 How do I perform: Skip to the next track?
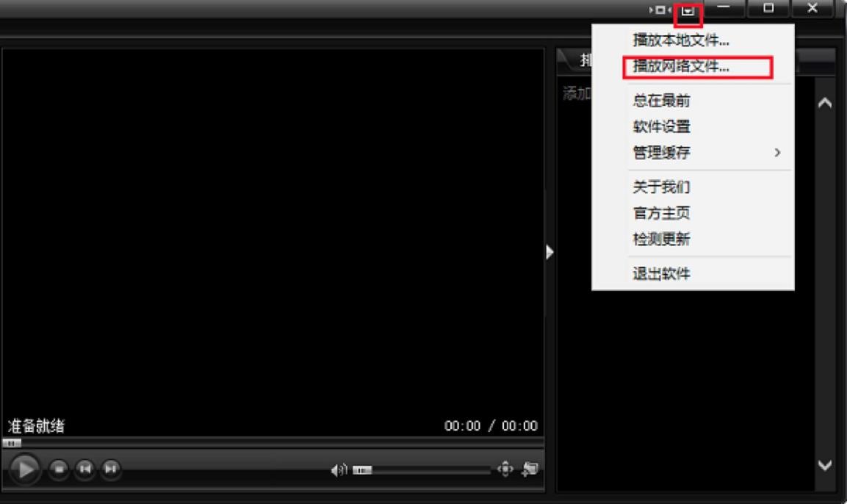(x=111, y=469)
